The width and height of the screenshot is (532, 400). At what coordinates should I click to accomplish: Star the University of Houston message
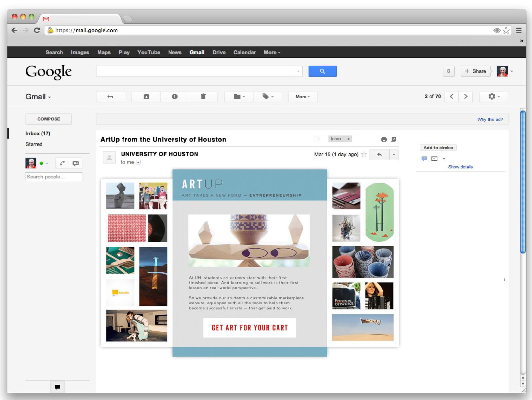pyautogui.click(x=364, y=154)
